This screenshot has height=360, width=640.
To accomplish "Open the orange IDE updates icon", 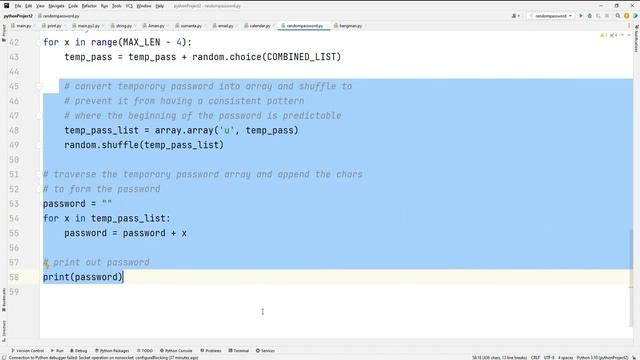I will coord(627,16).
